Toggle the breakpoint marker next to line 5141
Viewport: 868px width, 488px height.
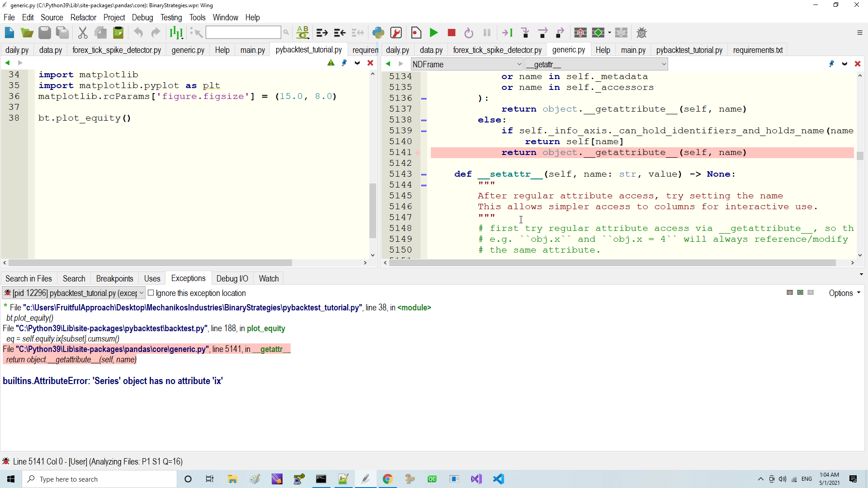[418, 153]
